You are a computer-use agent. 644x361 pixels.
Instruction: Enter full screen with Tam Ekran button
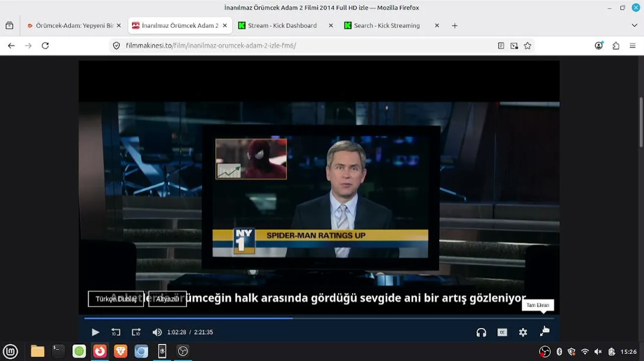pyautogui.click(x=544, y=332)
